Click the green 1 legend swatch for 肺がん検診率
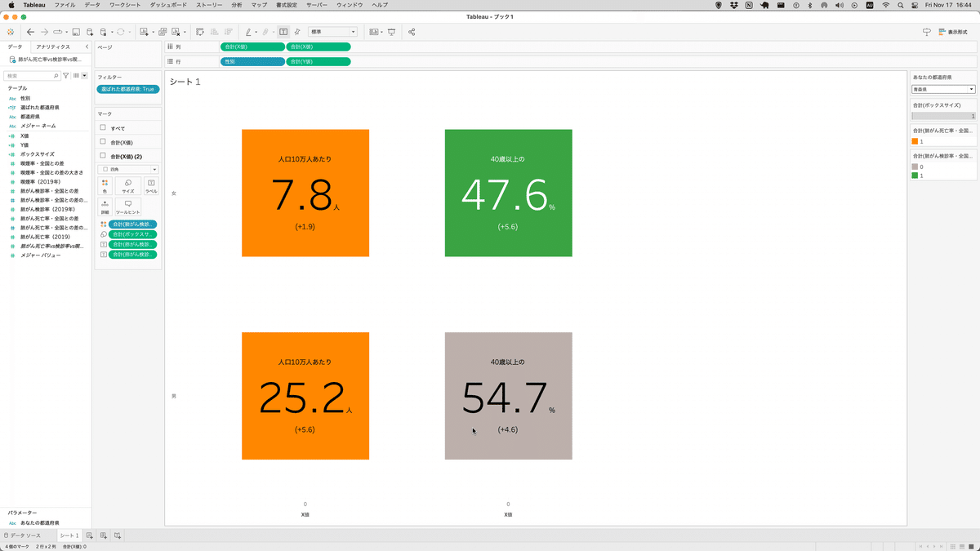 [x=915, y=176]
